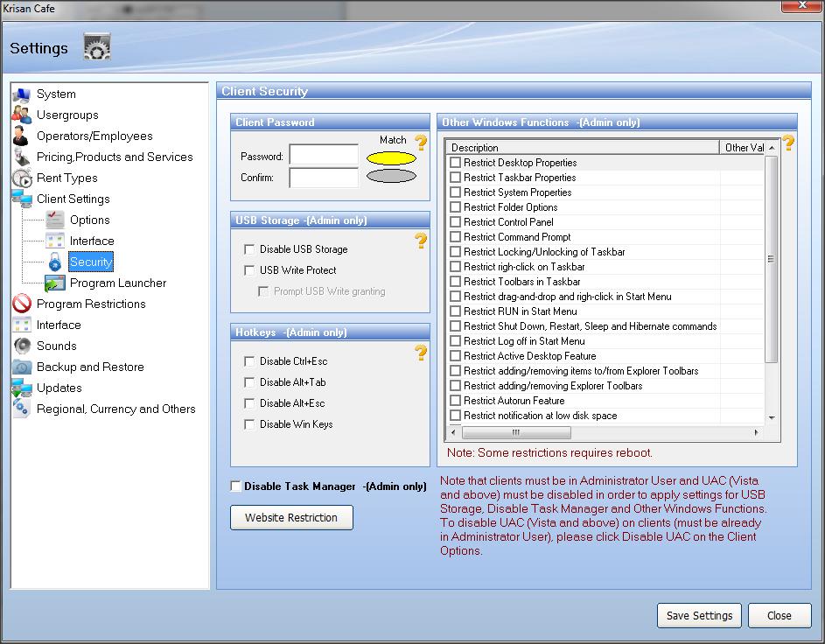Screen dimensions: 825x644
Task: Toggle USB Write Protect checkbox
Action: 249,270
